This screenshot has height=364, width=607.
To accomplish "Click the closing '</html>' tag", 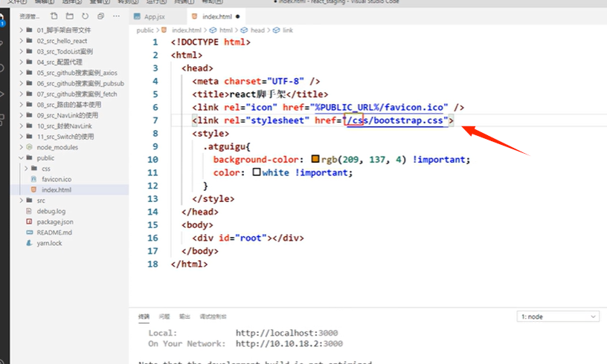I will click(x=189, y=264).
